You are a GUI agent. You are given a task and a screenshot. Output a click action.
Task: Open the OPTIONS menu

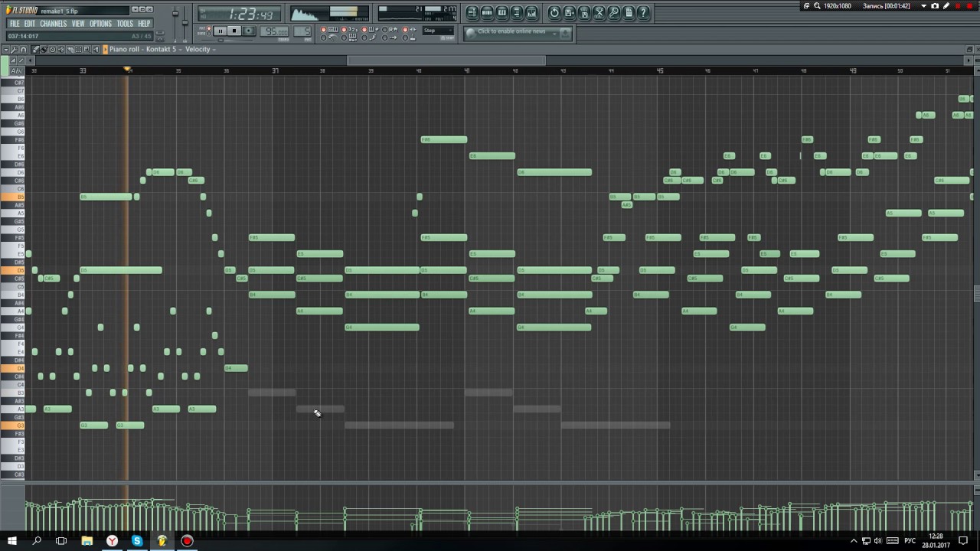(x=101, y=24)
